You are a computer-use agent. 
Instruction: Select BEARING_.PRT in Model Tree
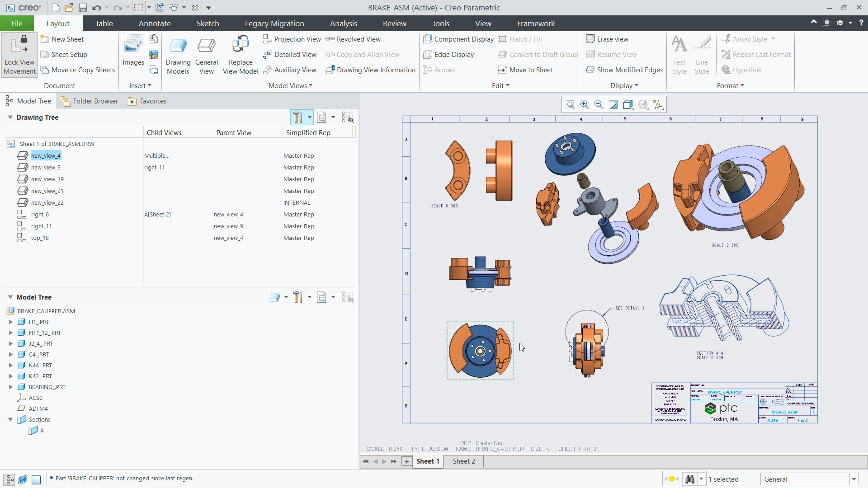[47, 387]
